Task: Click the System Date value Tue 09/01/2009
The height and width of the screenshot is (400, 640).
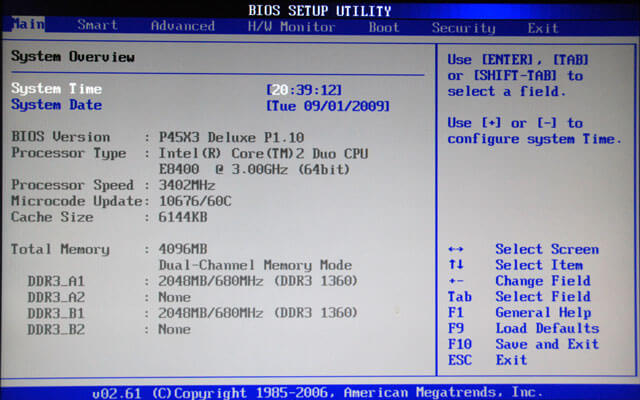Action: [328, 106]
